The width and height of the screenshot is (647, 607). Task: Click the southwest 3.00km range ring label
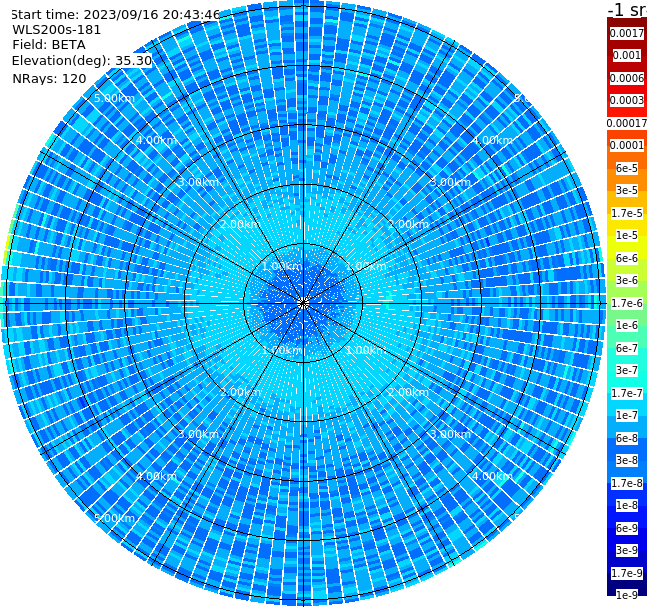coord(198,434)
